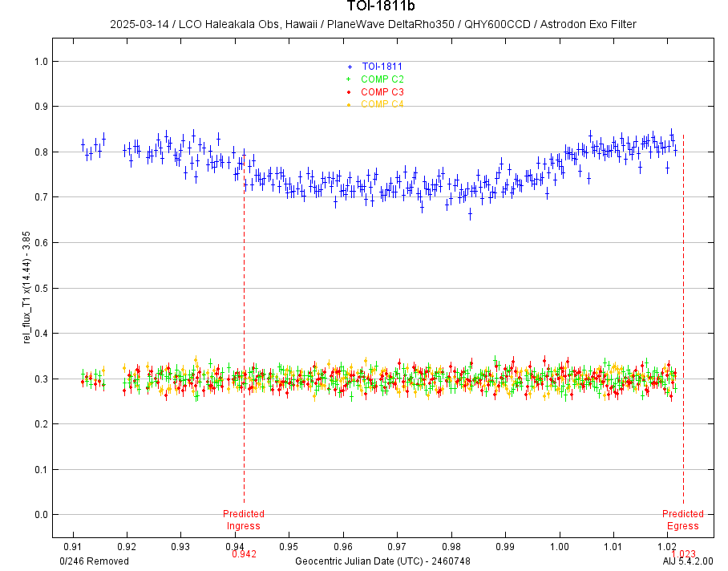The width and height of the screenshot is (728, 571).
Task: Click the red dashed predicted egress line
Action: (683, 320)
